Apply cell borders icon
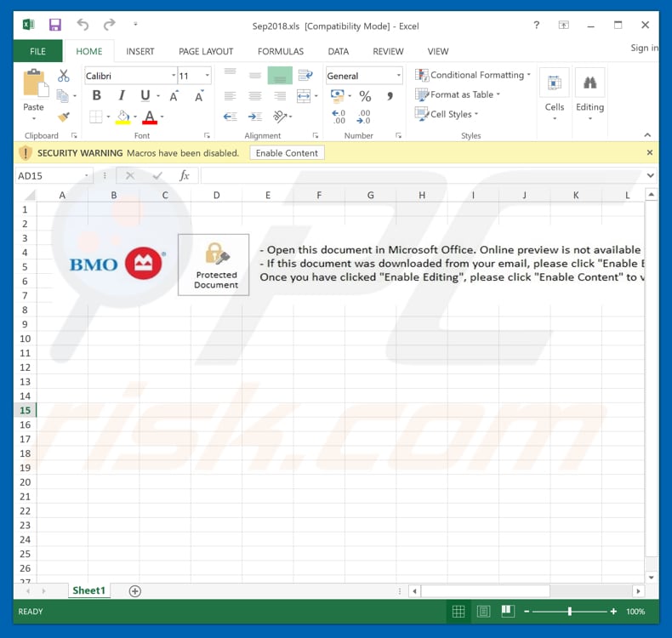 [x=96, y=117]
